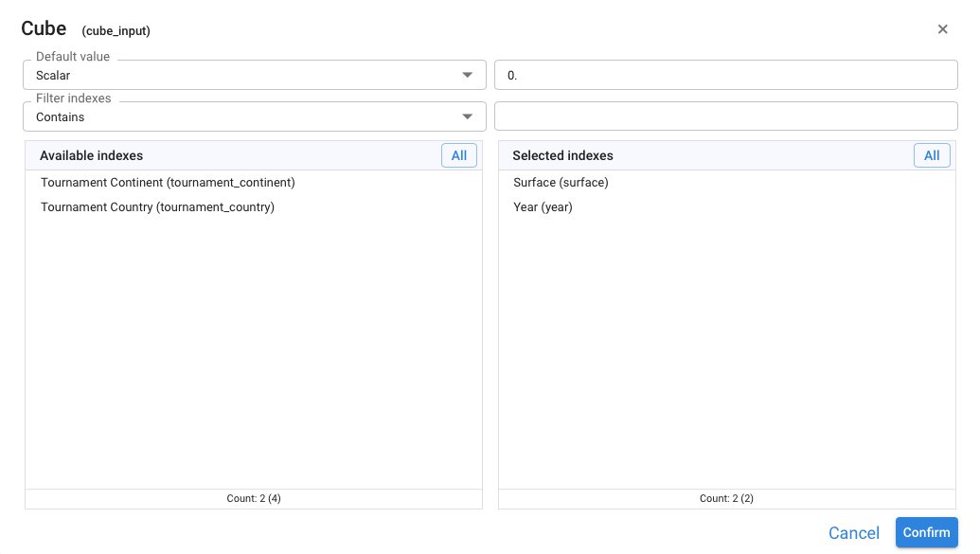Choose Year (year) in Selected indexes
Viewport: 980px width, 554px height.
click(543, 207)
